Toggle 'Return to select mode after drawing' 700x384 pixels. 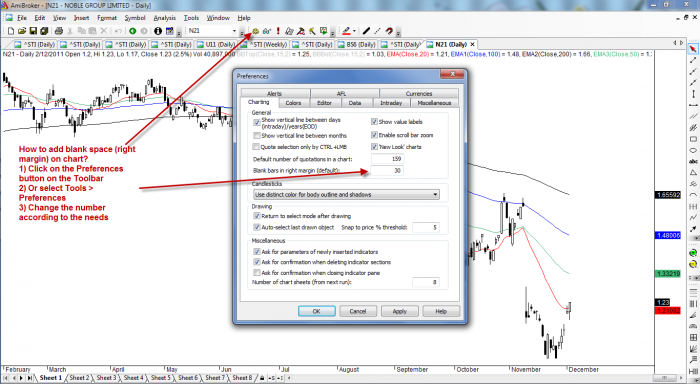point(257,216)
